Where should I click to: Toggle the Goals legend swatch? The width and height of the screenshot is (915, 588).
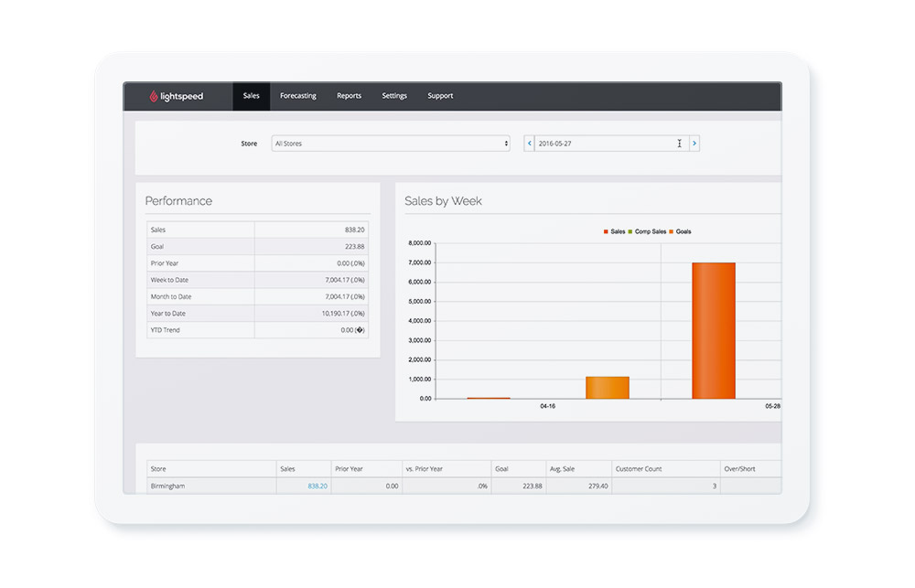coord(671,231)
